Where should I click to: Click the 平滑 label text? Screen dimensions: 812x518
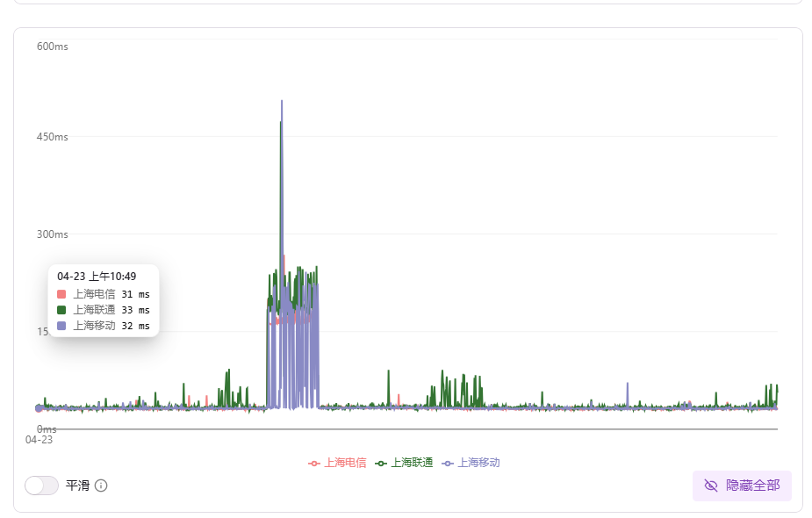click(x=77, y=486)
